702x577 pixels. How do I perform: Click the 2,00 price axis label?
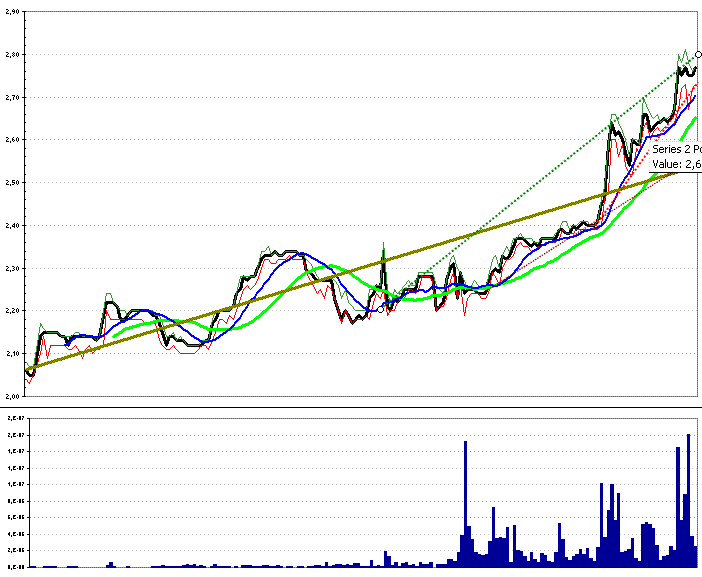pyautogui.click(x=12, y=396)
